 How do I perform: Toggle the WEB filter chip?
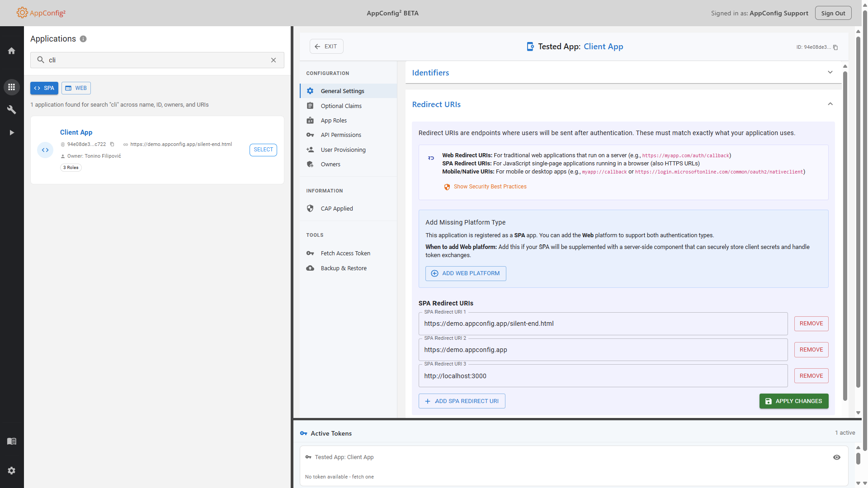click(x=76, y=88)
